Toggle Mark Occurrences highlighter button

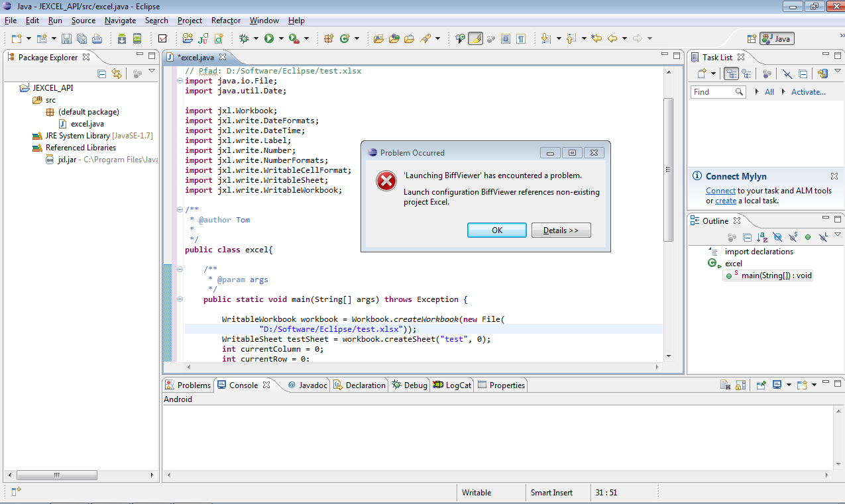click(475, 38)
